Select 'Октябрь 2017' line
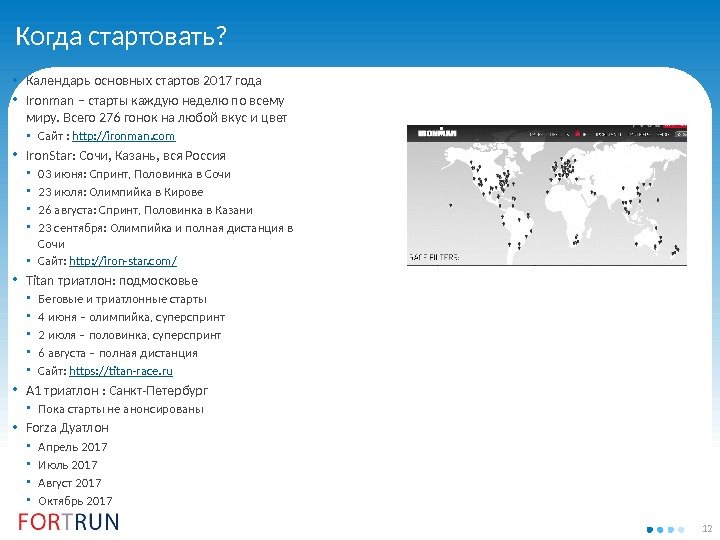Viewport: 720px width, 540px height. point(75,501)
